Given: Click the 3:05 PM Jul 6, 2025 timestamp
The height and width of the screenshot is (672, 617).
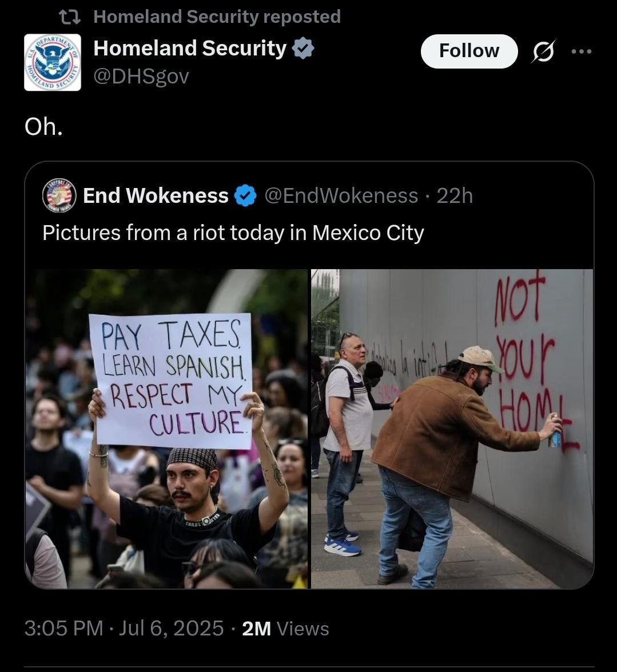Looking at the screenshot, I should point(124,629).
